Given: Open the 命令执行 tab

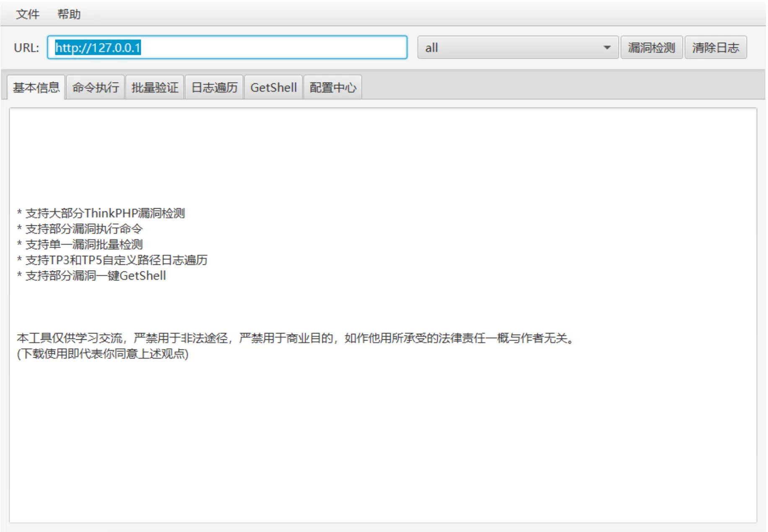Looking at the screenshot, I should (95, 88).
